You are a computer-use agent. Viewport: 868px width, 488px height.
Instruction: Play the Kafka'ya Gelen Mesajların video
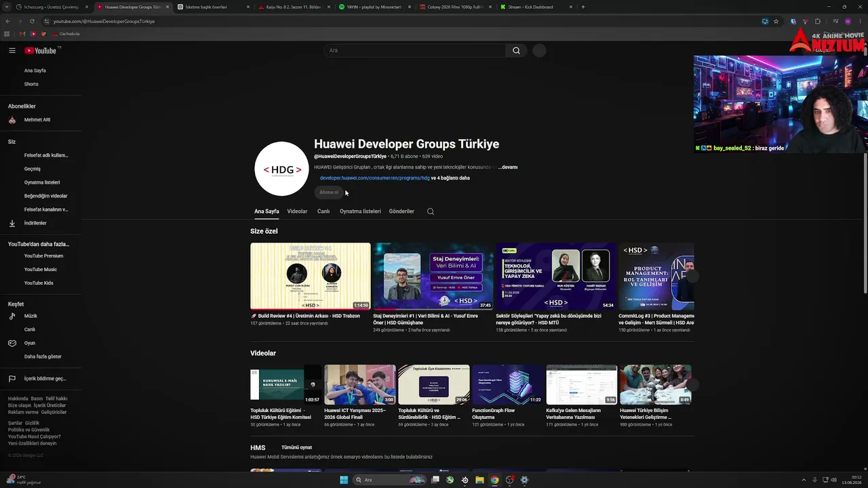click(x=582, y=385)
